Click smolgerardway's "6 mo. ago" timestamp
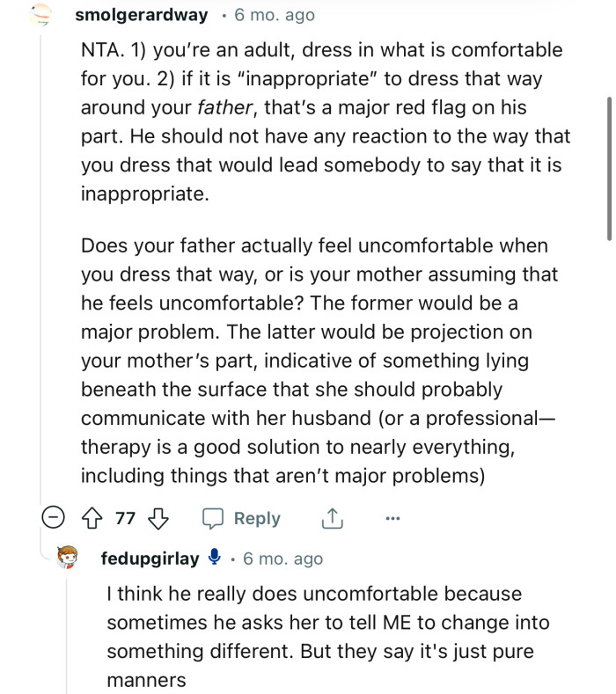The height and width of the screenshot is (694, 616). pyautogui.click(x=274, y=15)
